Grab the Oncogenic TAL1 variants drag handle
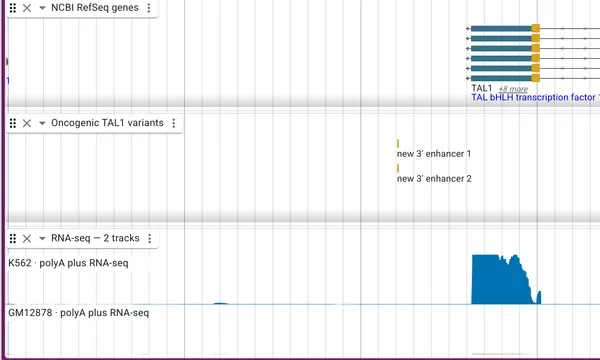 tap(13, 123)
